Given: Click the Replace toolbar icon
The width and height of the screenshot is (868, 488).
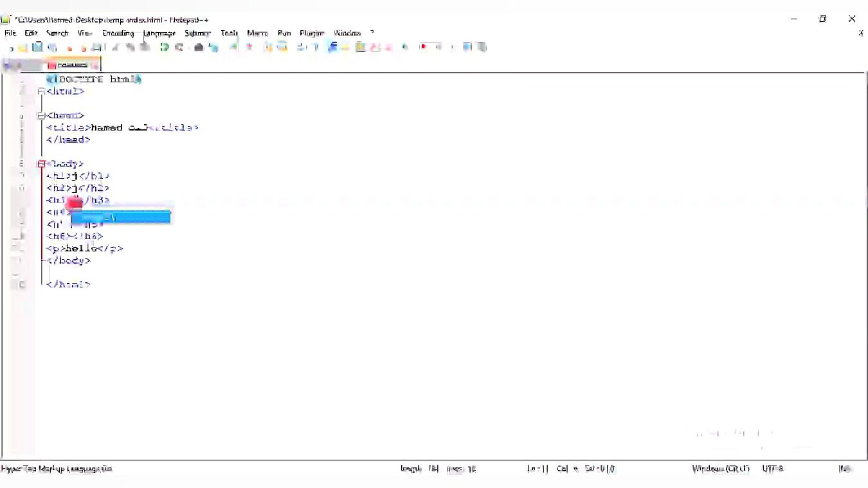Looking at the screenshot, I should (213, 47).
